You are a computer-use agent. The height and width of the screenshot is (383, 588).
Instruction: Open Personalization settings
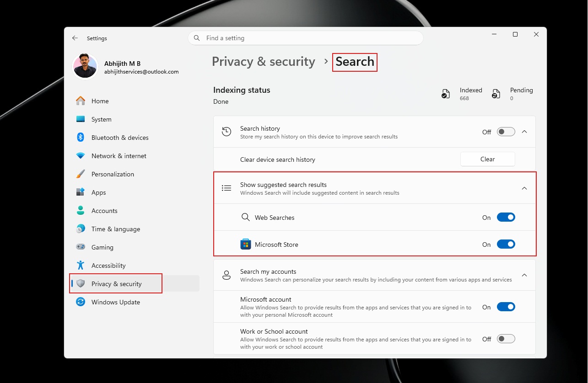coord(135,174)
